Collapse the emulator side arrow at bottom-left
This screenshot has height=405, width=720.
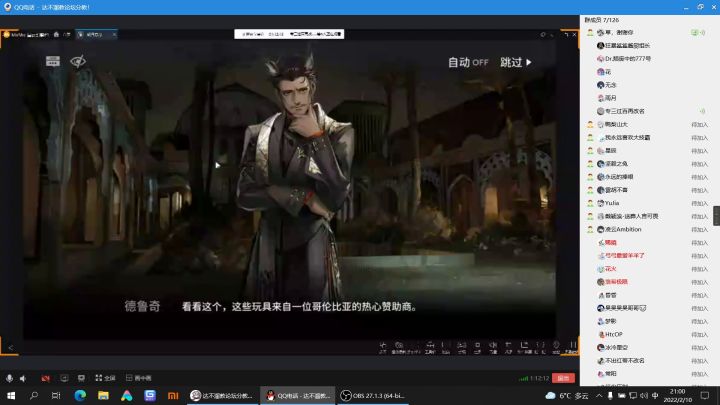11,348
